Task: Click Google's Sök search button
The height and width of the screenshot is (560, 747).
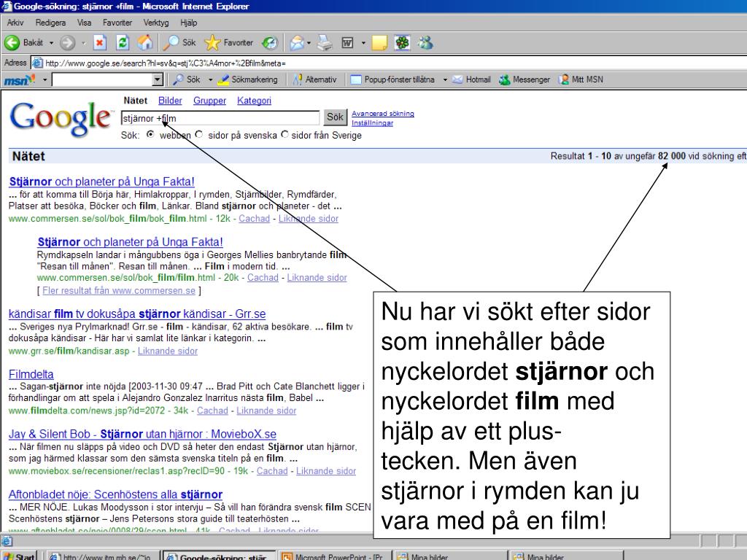Action: [x=335, y=117]
